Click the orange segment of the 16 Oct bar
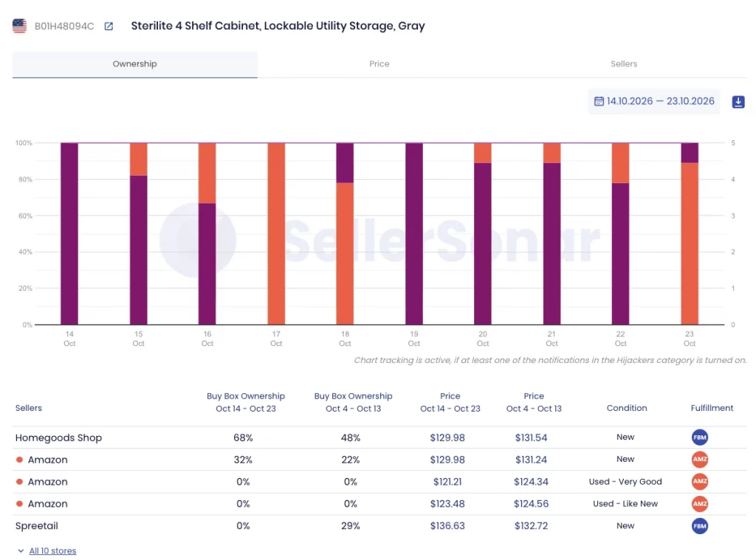The height and width of the screenshot is (560, 756). [x=207, y=173]
